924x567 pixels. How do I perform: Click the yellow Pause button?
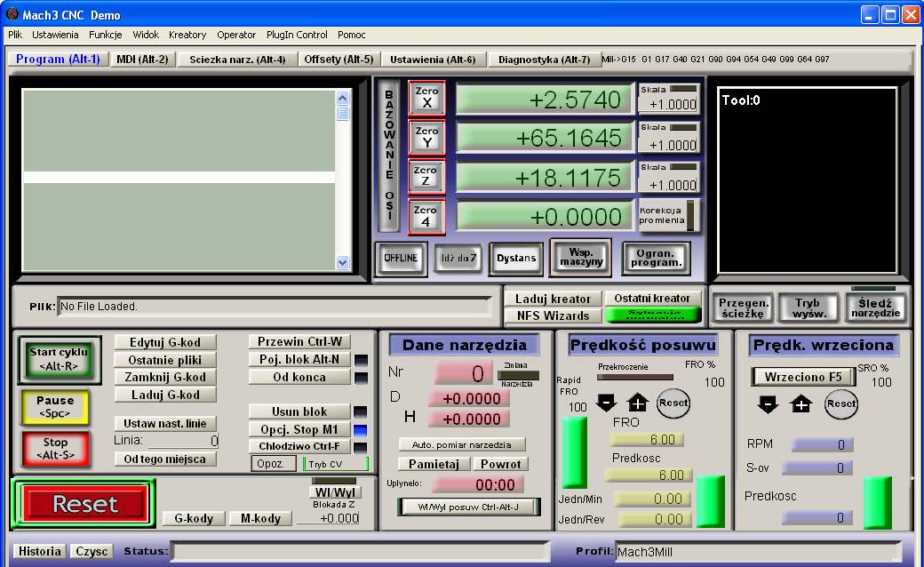55,407
